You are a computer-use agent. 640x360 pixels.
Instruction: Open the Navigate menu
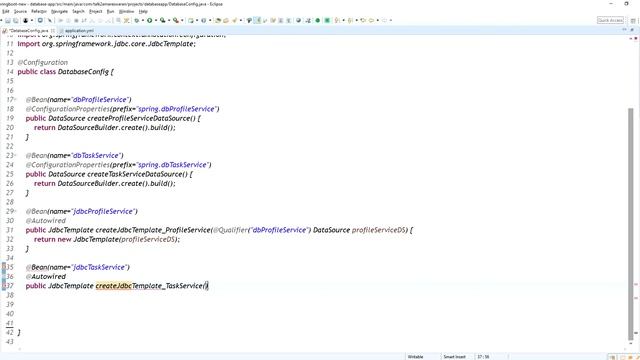pos(59,11)
